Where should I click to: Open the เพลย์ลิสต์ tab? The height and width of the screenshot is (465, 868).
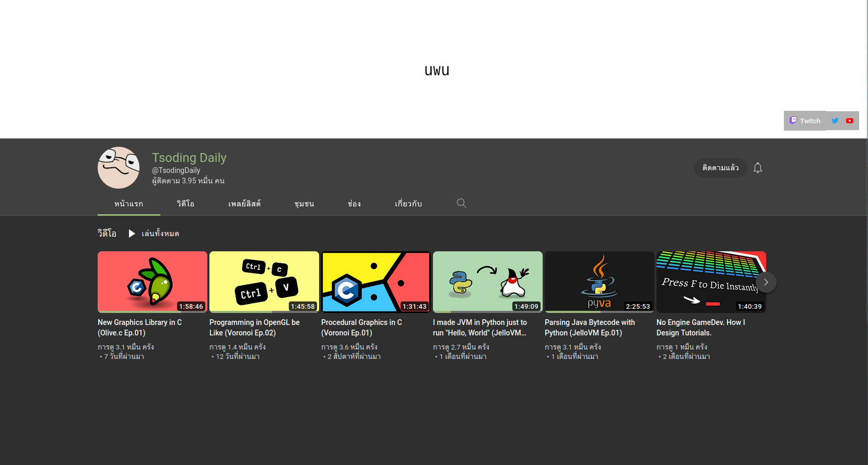pyautogui.click(x=244, y=204)
